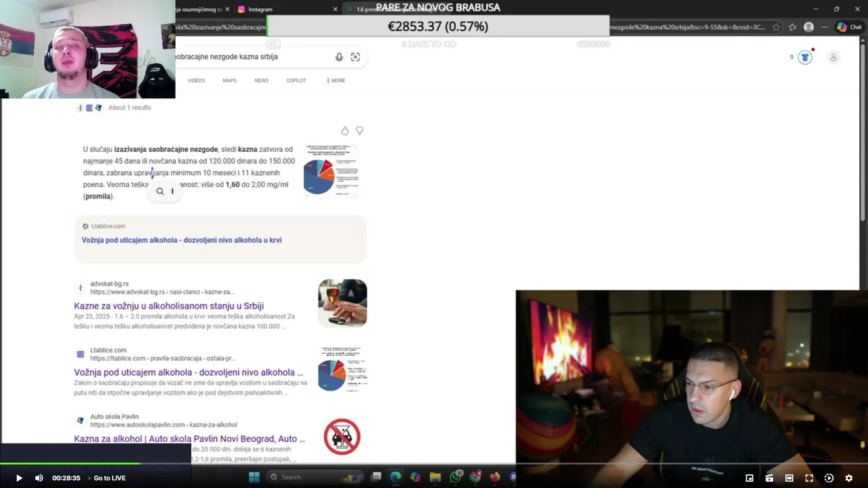
Task: Add page to favorites star
Action: click(776, 27)
